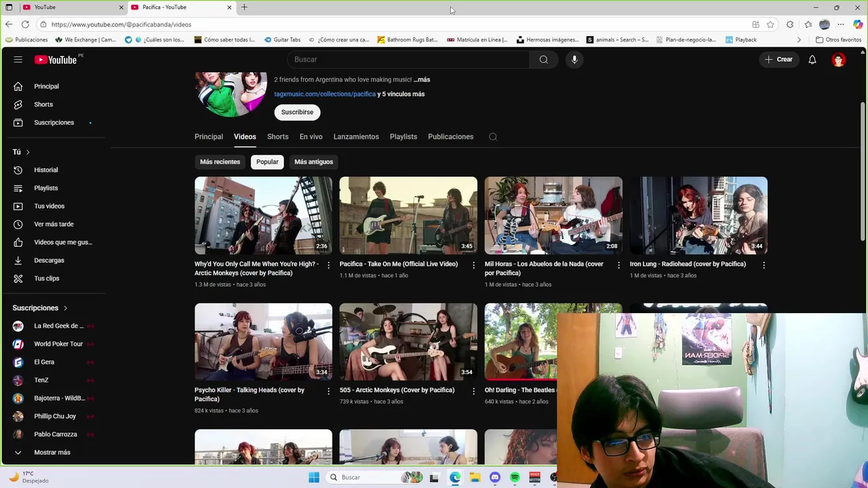
Task: Open options for Psycho Killer video
Action: [x=329, y=391]
